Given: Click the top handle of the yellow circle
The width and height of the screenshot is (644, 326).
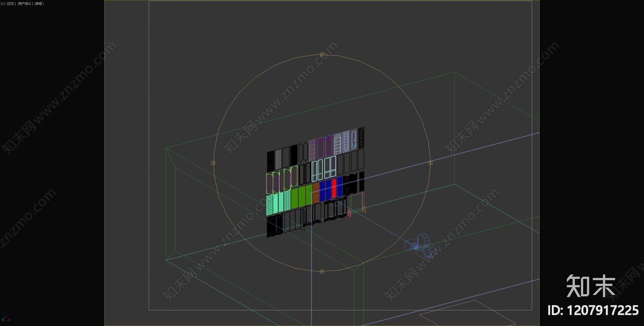Looking at the screenshot, I should tap(322, 54).
